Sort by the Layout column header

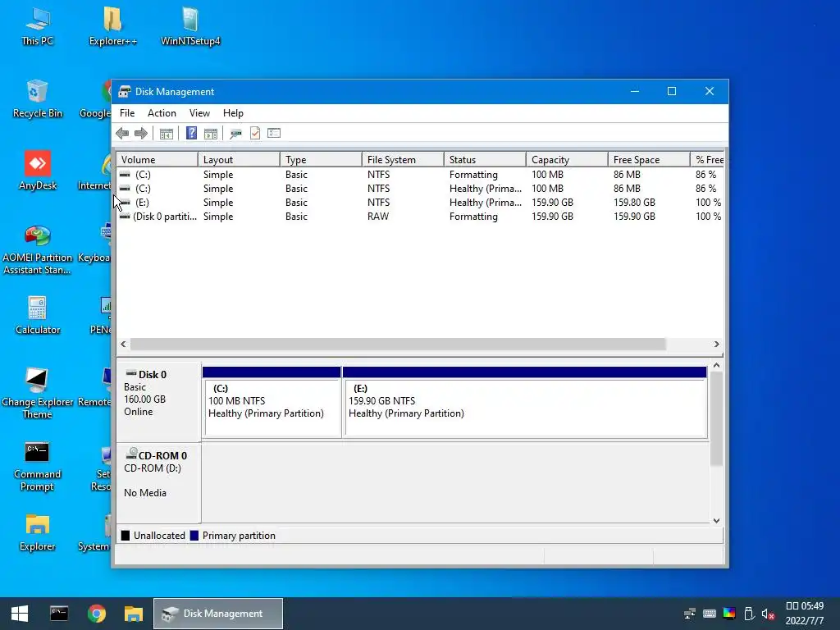[x=239, y=160]
